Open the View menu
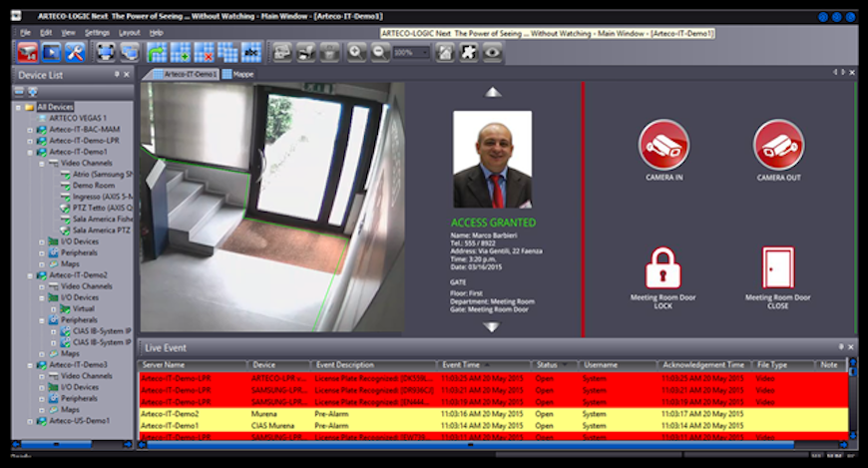Image resolution: width=868 pixels, height=468 pixels. click(68, 33)
